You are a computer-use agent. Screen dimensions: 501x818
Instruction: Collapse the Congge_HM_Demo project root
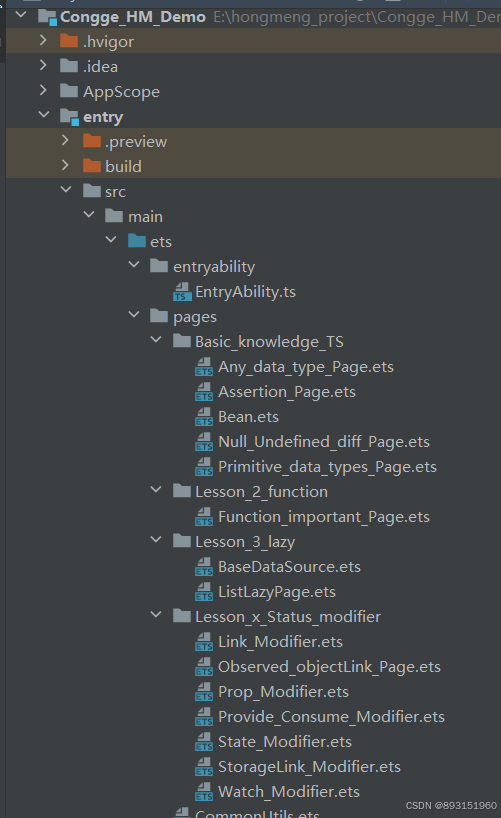coord(21,15)
